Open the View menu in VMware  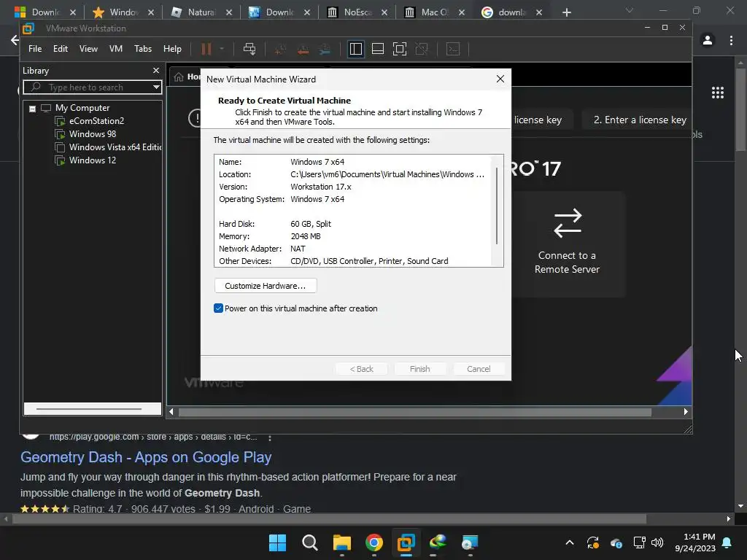pos(88,49)
